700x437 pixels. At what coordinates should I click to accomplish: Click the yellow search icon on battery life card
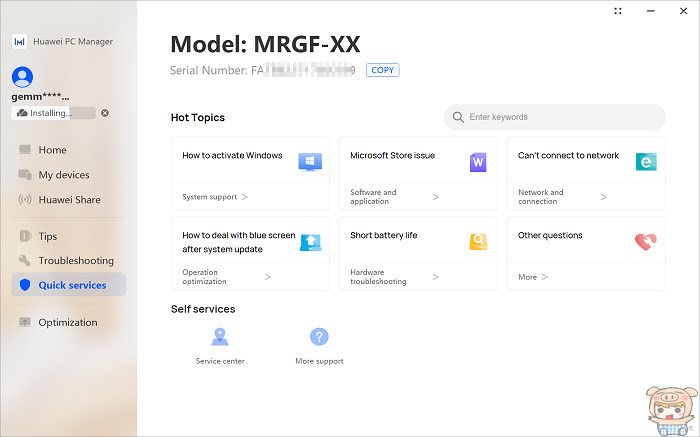[479, 242]
